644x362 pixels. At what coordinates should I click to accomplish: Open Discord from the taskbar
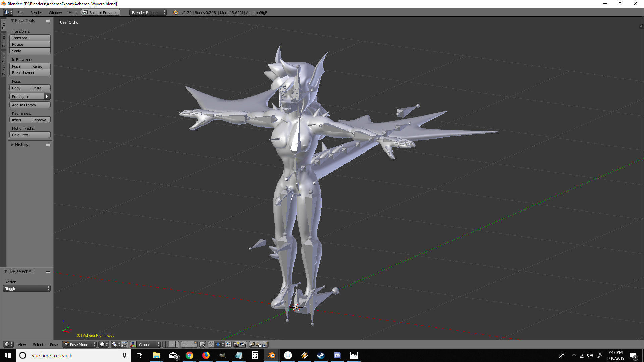tap(337, 355)
